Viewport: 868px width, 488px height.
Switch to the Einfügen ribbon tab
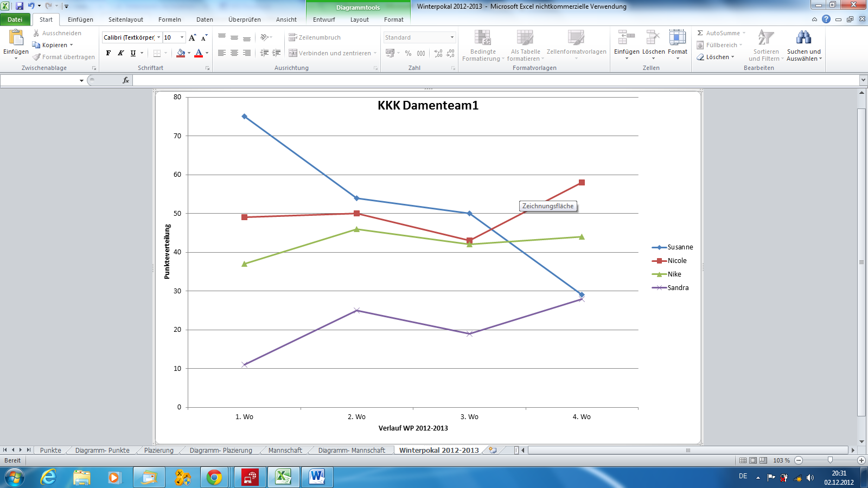coord(80,20)
